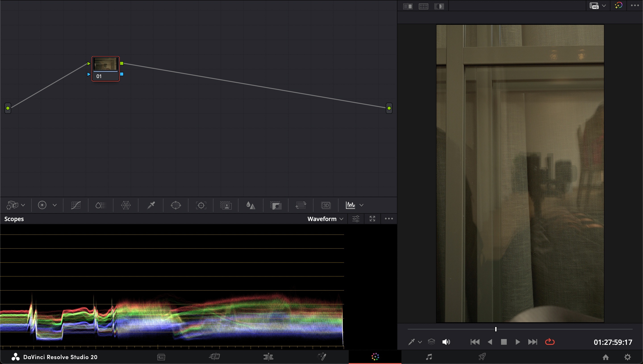Open the Color Wheels palette
The image size is (643, 364).
pyautogui.click(x=42, y=205)
